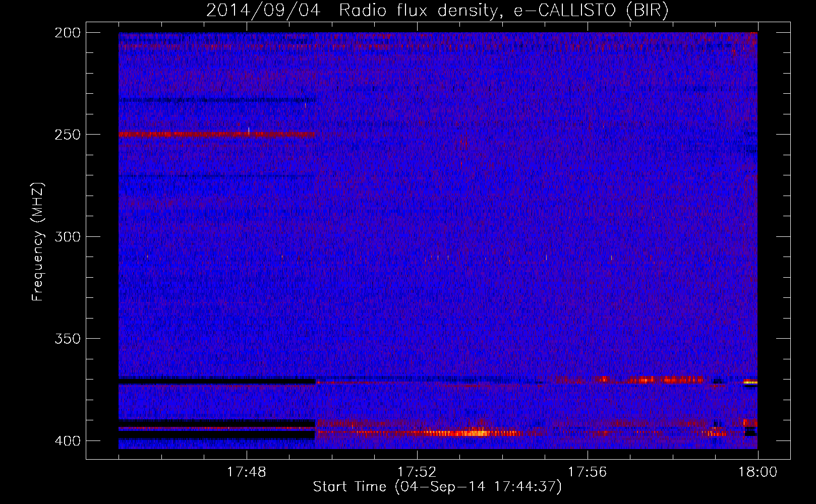This screenshot has height=504, width=816.
Task: Click the 200 frequency tick label
Action: tap(68, 33)
